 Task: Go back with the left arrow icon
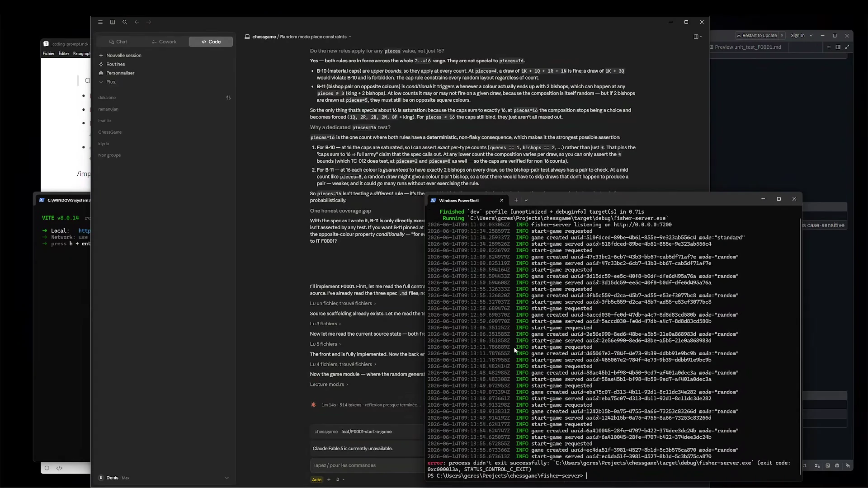click(137, 22)
